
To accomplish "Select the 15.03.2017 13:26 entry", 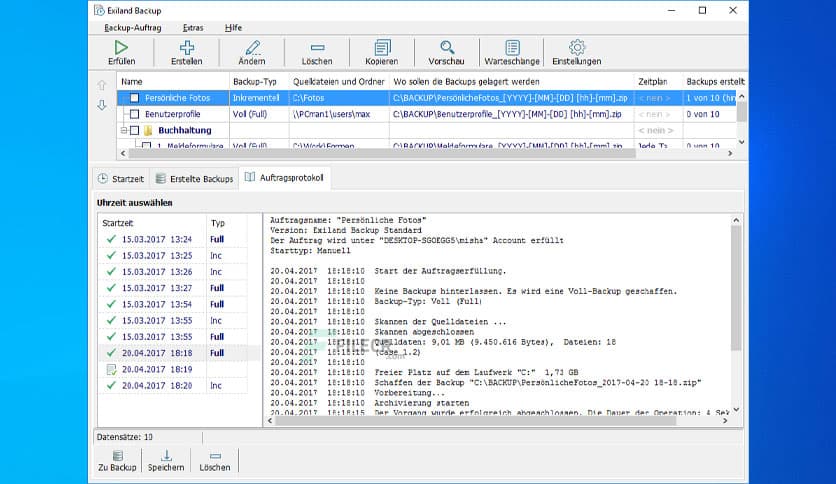I will click(173, 272).
